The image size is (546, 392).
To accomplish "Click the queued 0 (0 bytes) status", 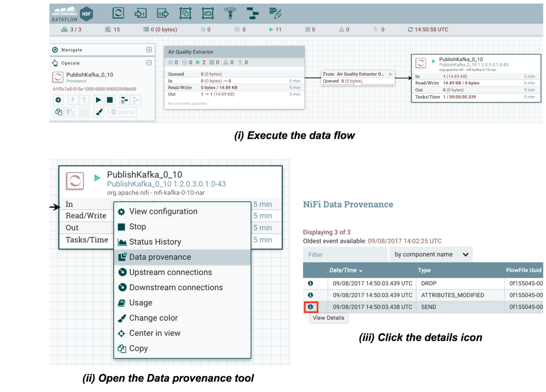I will [160, 29].
